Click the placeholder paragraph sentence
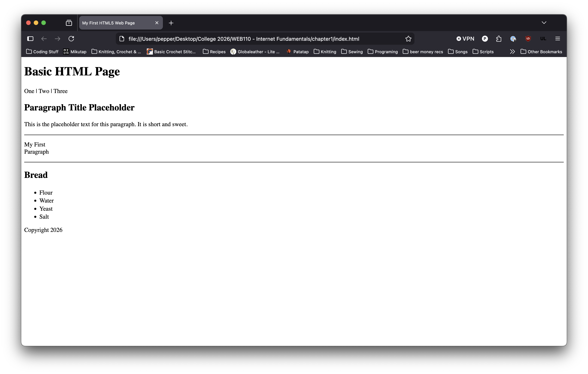The height and width of the screenshot is (374, 588). click(x=106, y=124)
